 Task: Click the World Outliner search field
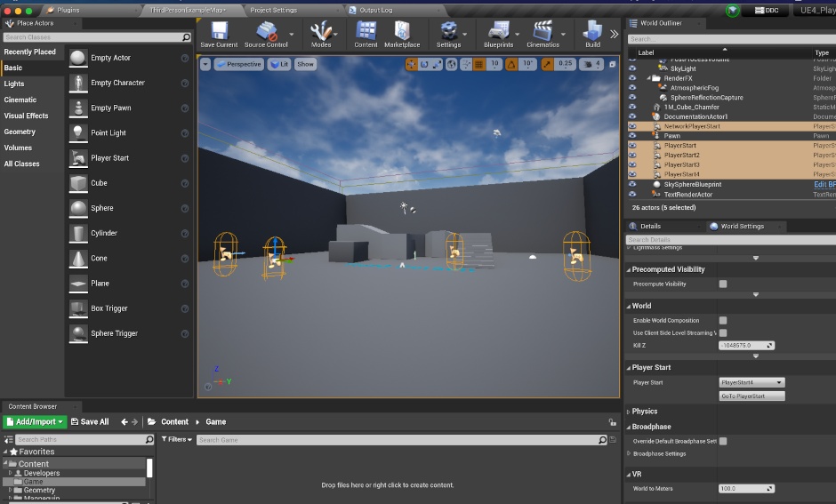pyautogui.click(x=729, y=39)
